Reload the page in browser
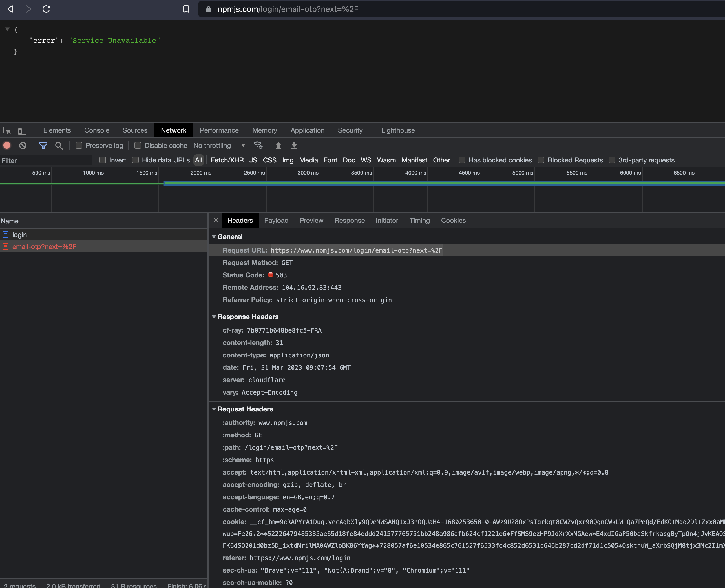The width and height of the screenshot is (725, 588). pos(47,9)
